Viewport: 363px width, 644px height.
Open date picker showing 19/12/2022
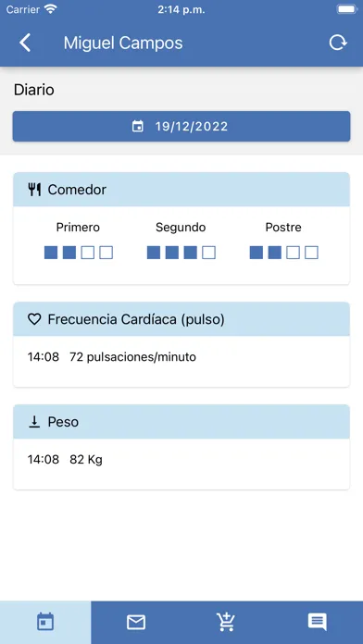(181, 127)
